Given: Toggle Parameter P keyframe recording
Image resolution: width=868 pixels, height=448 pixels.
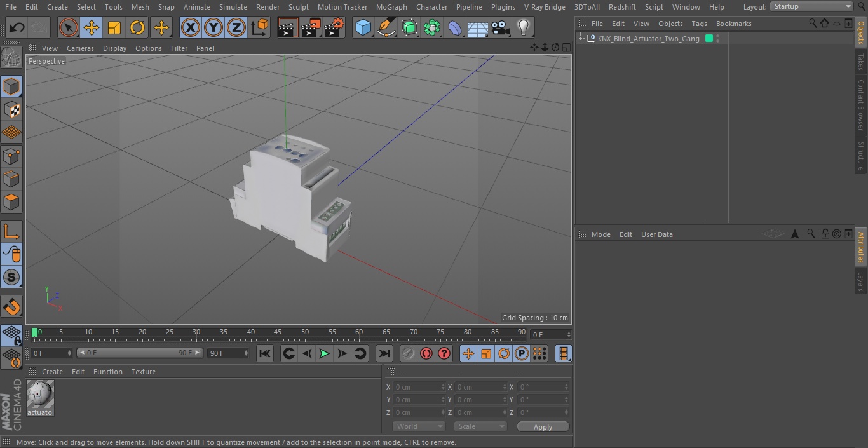Looking at the screenshot, I should click(522, 353).
